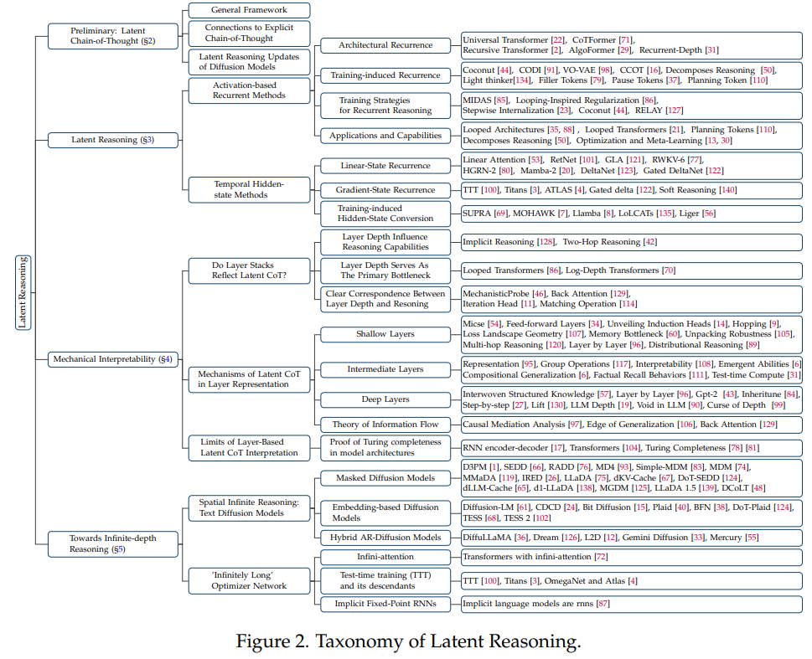Open citation [17] after RNN encoder-decoder
The width and height of the screenshot is (812, 659).
pos(558,448)
